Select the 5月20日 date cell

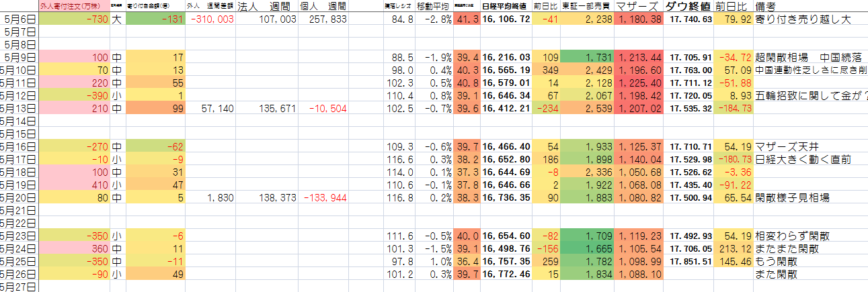click(19, 197)
